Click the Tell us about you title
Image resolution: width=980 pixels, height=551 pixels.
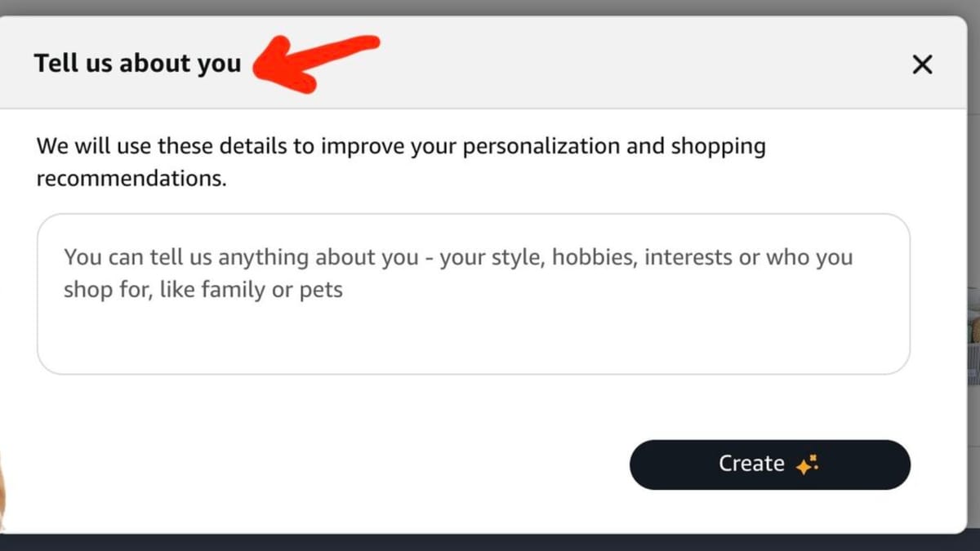click(137, 63)
